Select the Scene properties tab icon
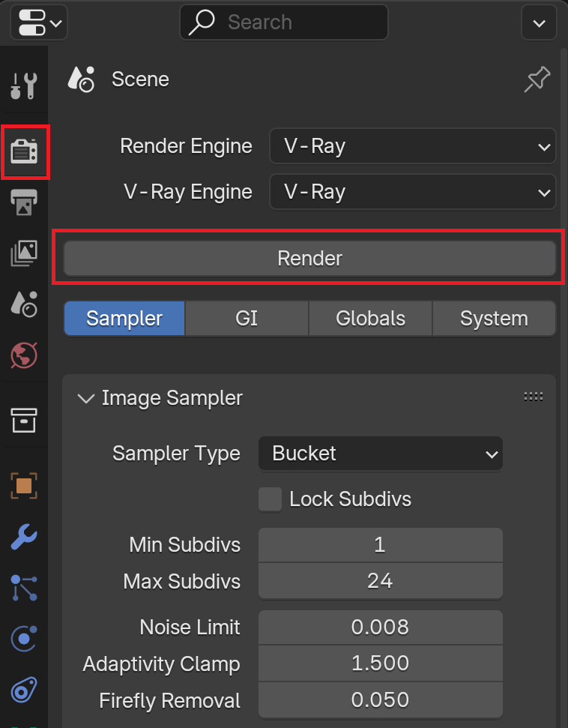This screenshot has width=568, height=728. tap(24, 304)
